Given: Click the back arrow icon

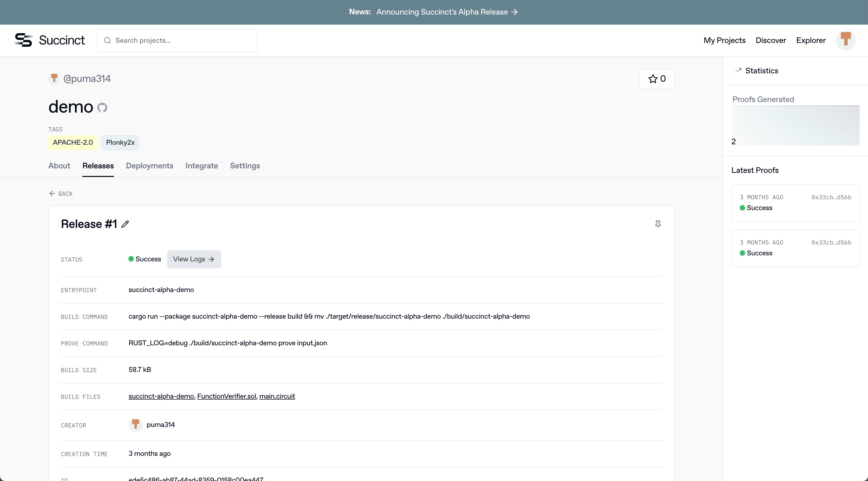Looking at the screenshot, I should pos(52,194).
